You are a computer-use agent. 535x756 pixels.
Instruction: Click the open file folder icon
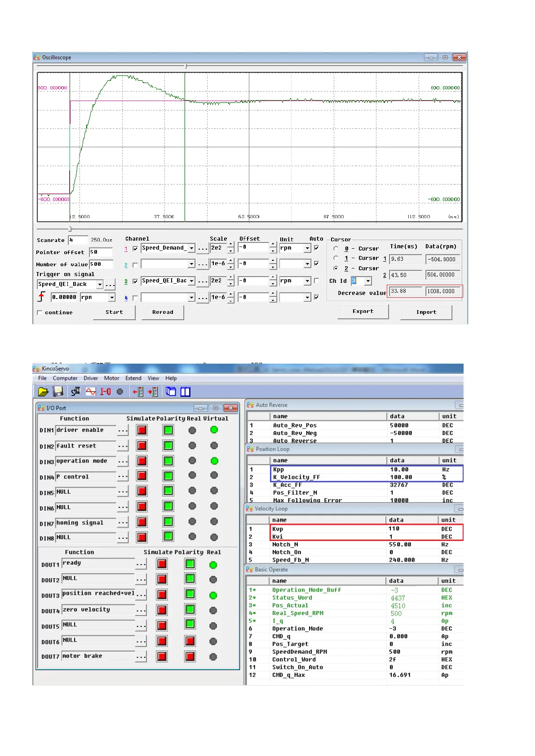click(x=43, y=391)
